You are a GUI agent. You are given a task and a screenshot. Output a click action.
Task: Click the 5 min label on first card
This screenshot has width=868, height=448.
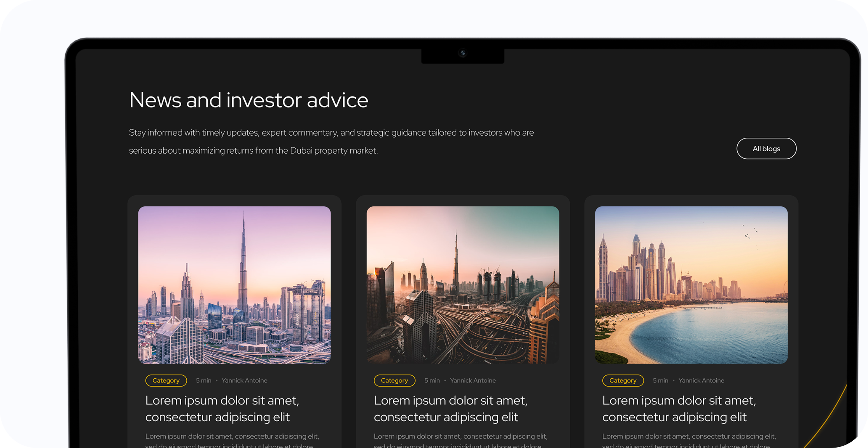[x=204, y=380]
